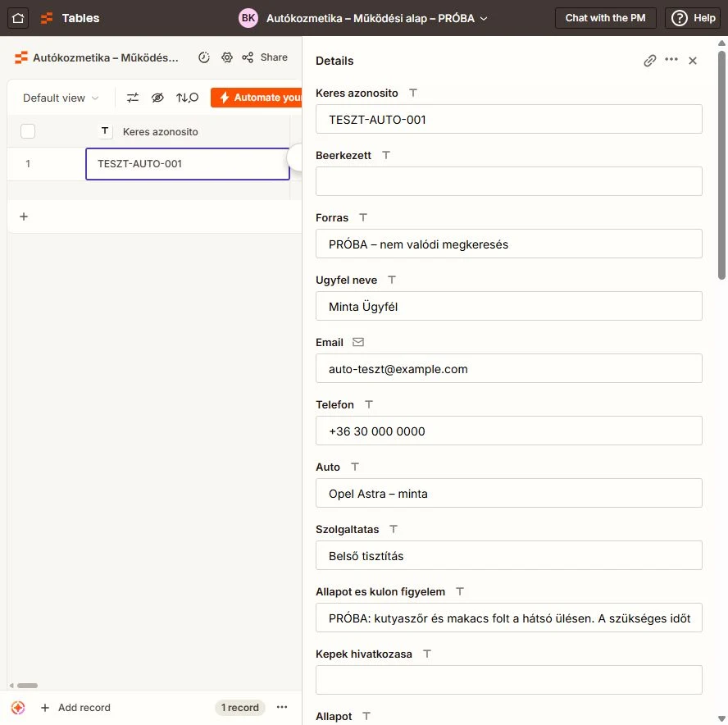Click the type icon beside Allapot es kulon figyelem
This screenshot has width=728, height=725.
click(x=460, y=590)
